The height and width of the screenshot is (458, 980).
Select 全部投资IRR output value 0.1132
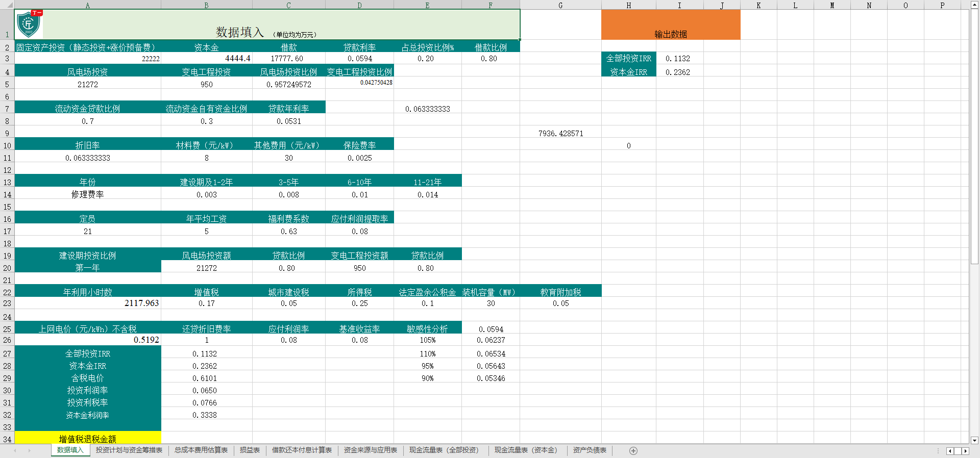point(679,58)
